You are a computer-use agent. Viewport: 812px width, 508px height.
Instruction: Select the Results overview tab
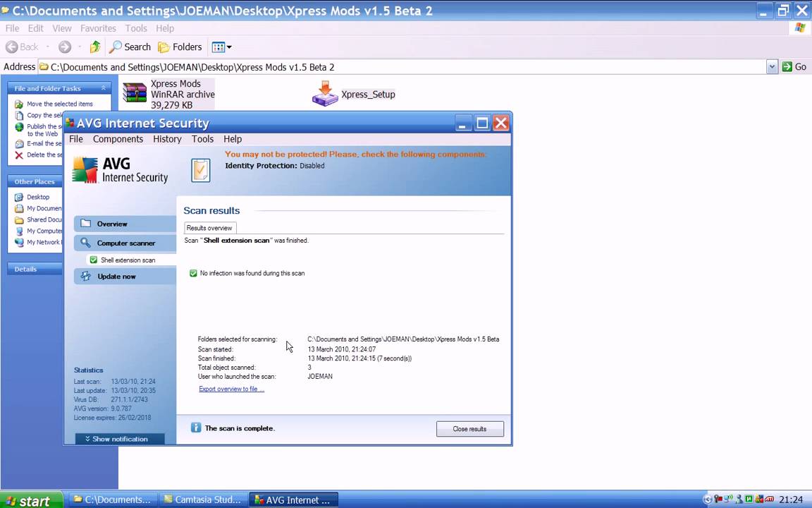pos(210,228)
